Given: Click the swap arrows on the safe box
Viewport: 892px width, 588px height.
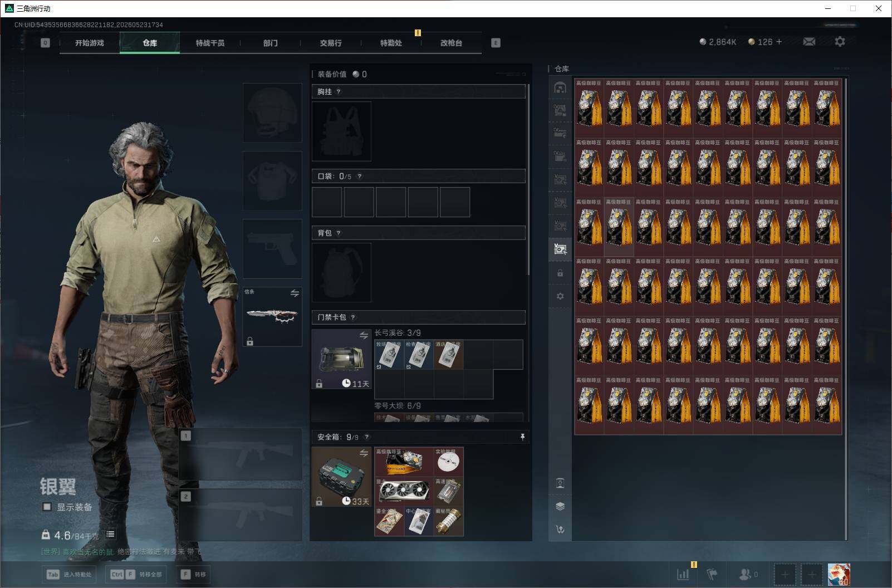Looking at the screenshot, I should coord(364,453).
